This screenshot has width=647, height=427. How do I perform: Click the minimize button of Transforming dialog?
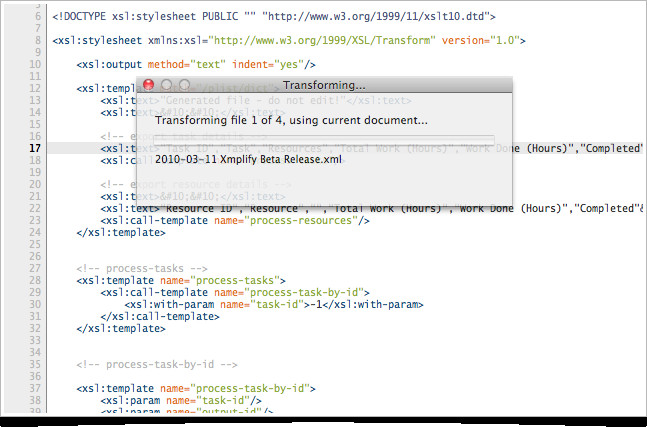click(x=167, y=85)
